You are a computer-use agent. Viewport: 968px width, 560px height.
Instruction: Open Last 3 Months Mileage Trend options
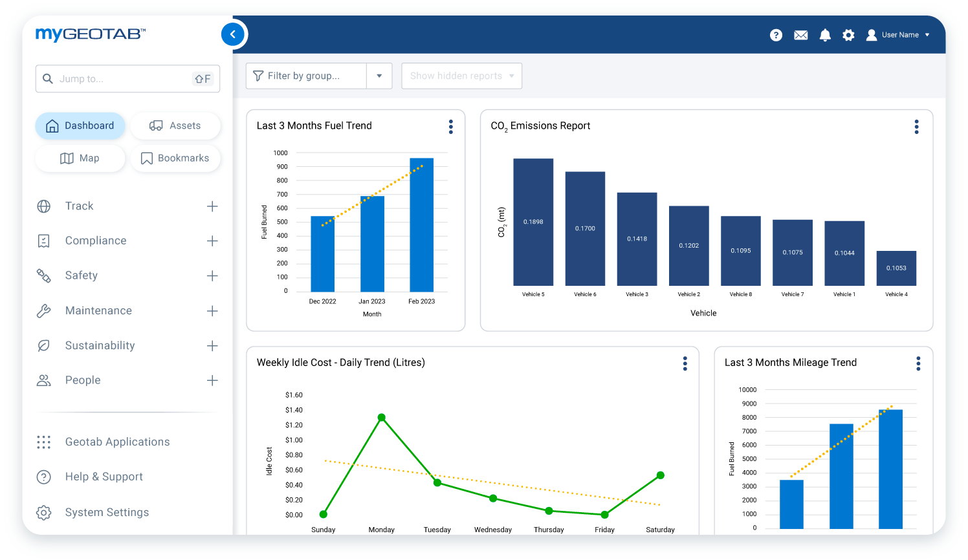pyautogui.click(x=918, y=363)
